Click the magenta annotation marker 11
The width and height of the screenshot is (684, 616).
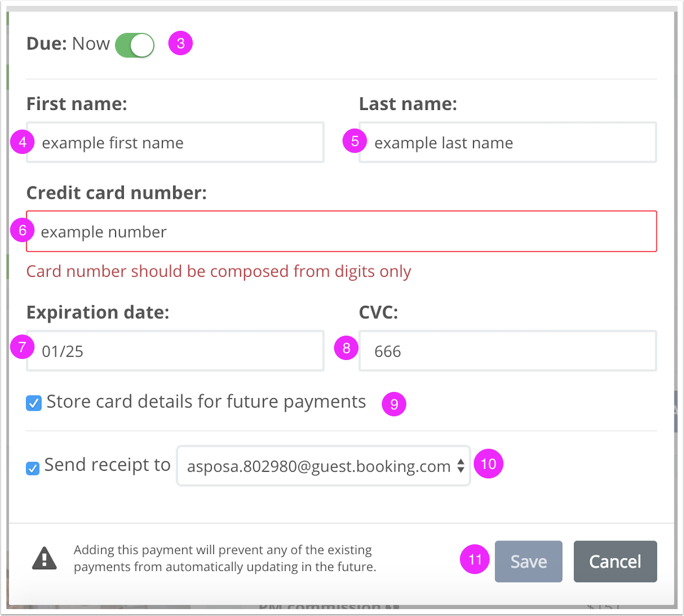[475, 559]
